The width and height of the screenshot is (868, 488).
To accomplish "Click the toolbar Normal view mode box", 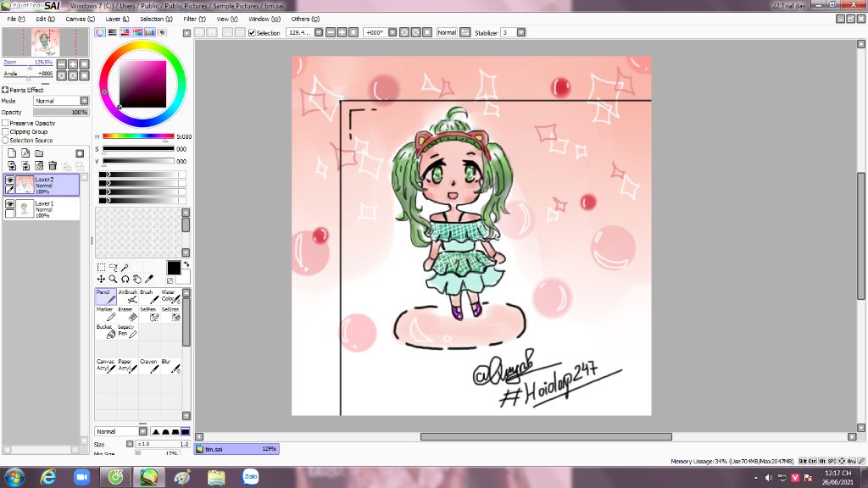I will (447, 33).
